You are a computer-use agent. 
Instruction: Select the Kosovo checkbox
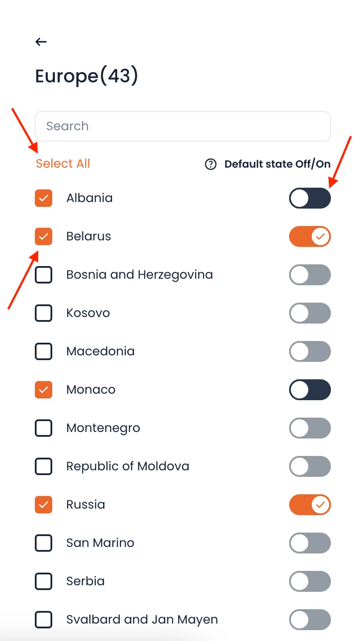pos(44,313)
